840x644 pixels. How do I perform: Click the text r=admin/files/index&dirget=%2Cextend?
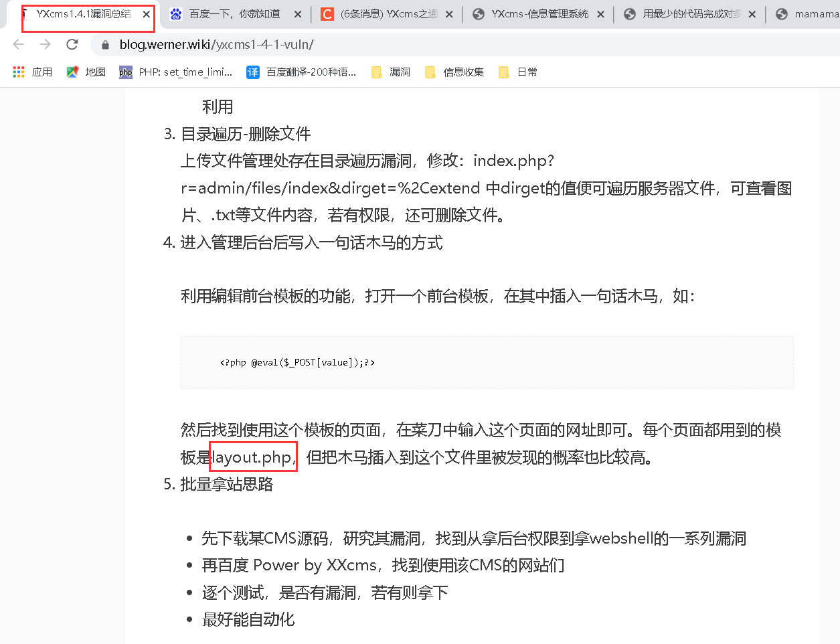pyautogui.click(x=331, y=188)
